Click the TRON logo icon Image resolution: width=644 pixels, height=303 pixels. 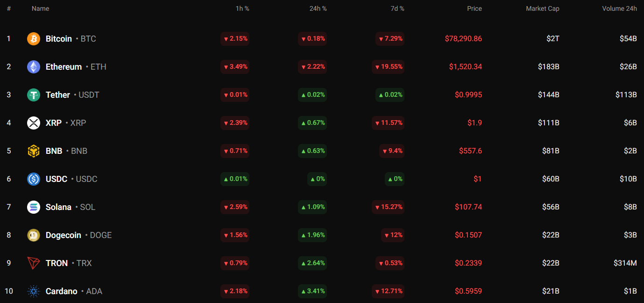[x=34, y=263]
